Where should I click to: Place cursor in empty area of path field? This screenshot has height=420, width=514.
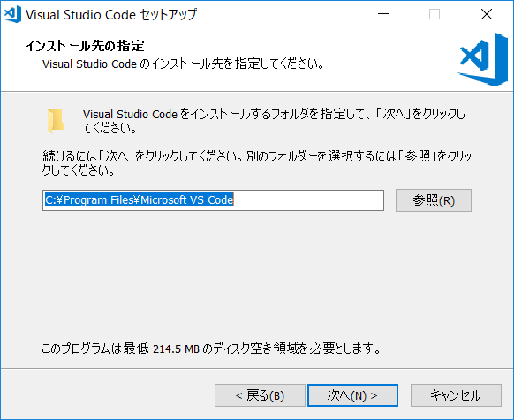click(308, 200)
